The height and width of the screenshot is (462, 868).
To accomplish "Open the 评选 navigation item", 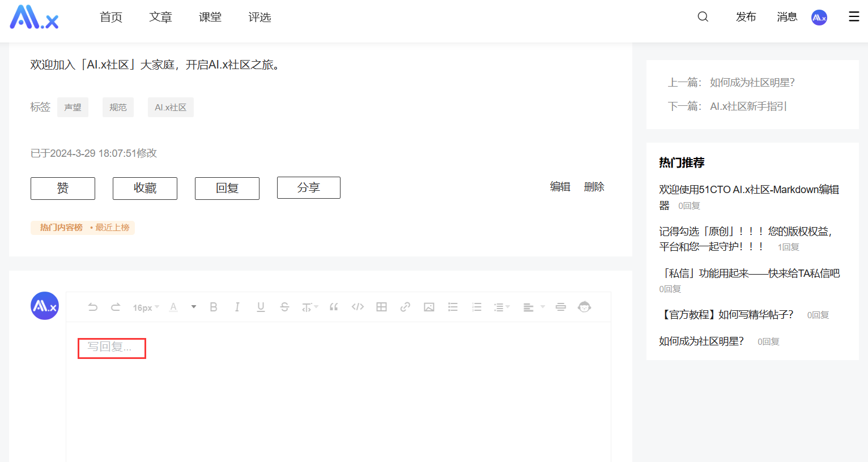I will click(x=259, y=17).
